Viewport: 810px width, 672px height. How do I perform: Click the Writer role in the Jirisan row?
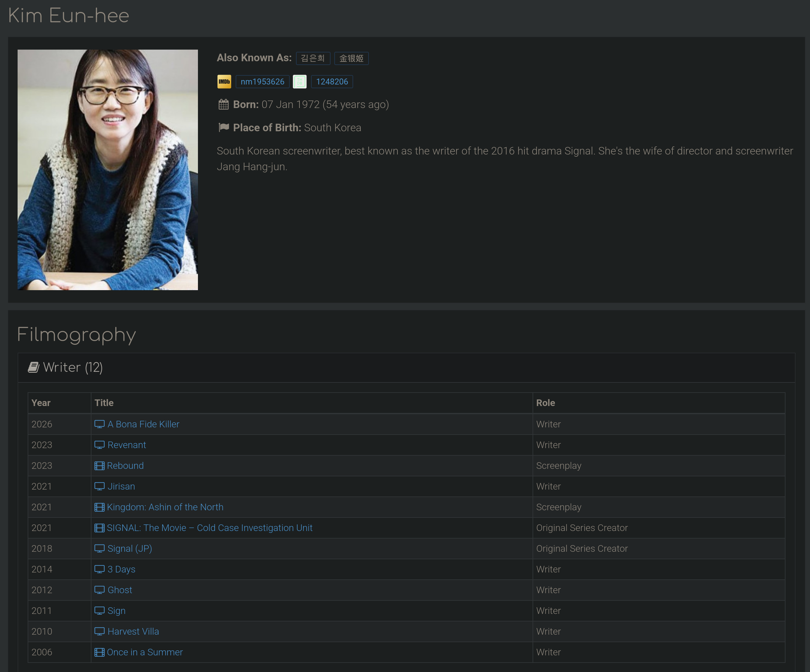[549, 486]
